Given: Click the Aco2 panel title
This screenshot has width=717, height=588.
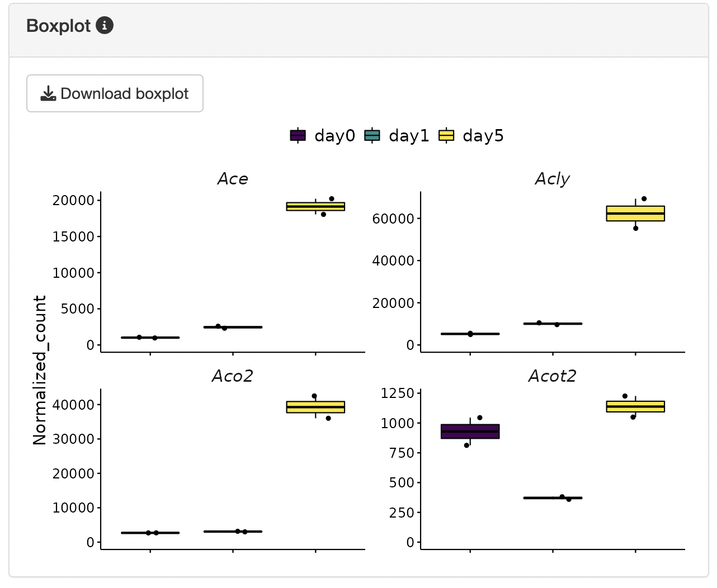Looking at the screenshot, I should 233,376.
